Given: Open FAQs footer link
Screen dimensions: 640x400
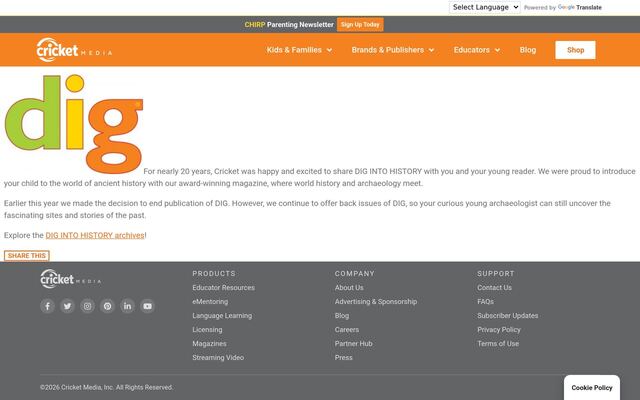Looking at the screenshot, I should (x=485, y=302).
